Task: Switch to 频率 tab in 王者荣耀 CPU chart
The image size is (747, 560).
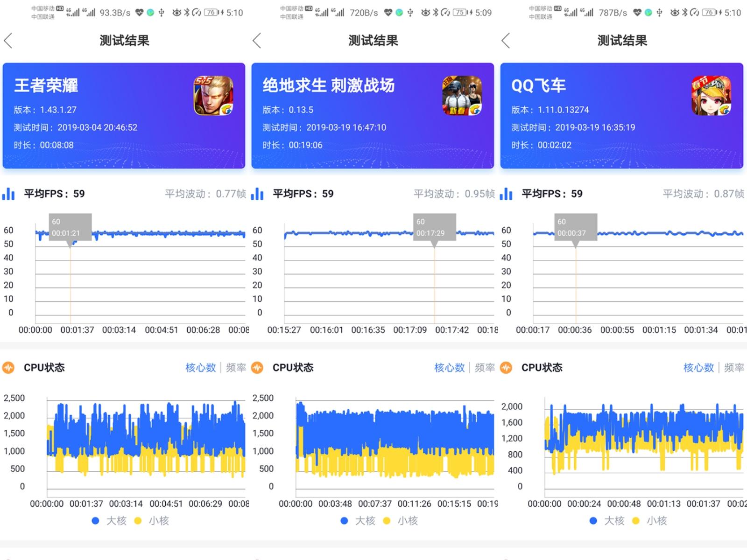Action: (x=236, y=368)
